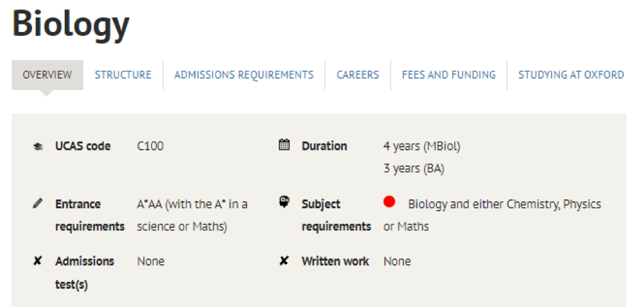Click the Written work label

click(335, 261)
